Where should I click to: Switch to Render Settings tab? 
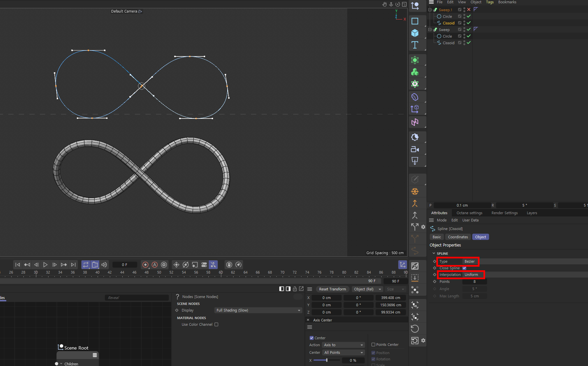click(x=505, y=213)
